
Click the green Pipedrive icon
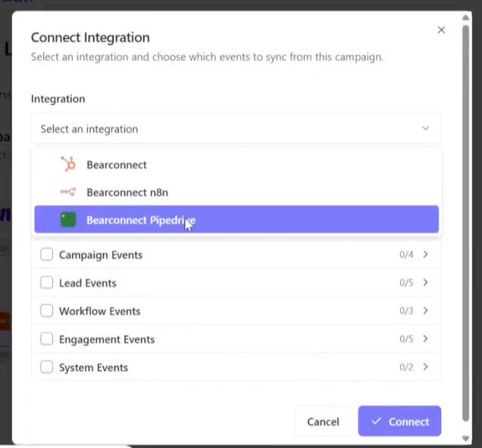point(68,220)
